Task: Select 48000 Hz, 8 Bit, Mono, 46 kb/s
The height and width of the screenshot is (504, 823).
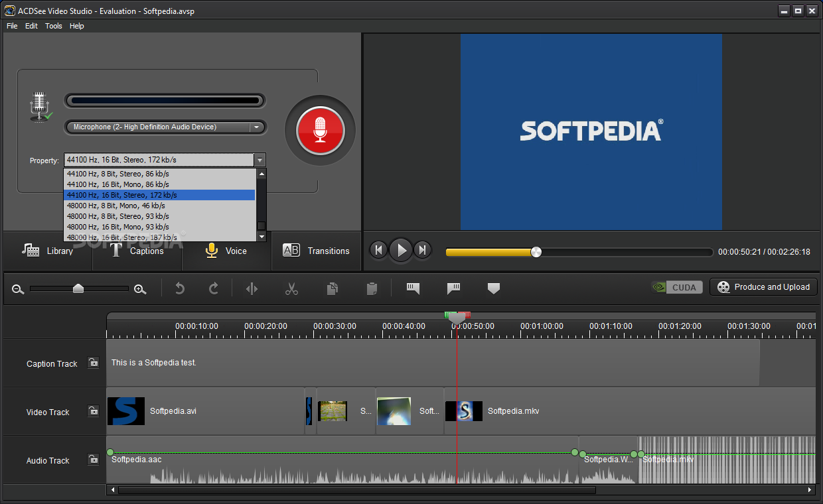Action: [x=159, y=206]
